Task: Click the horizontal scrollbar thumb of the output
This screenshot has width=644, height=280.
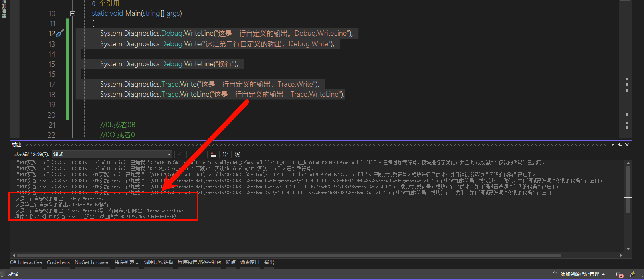Action: pos(289,255)
